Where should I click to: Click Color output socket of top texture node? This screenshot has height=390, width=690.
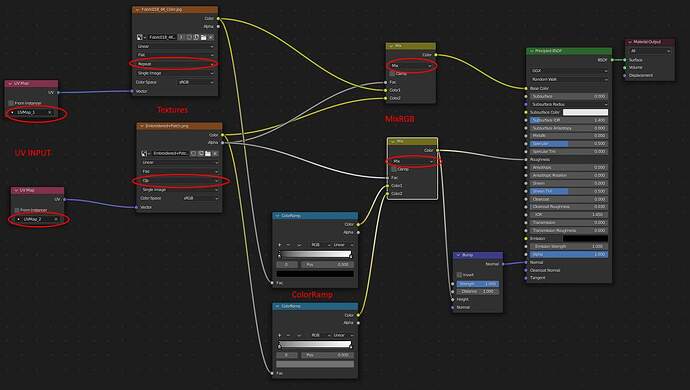click(x=218, y=18)
